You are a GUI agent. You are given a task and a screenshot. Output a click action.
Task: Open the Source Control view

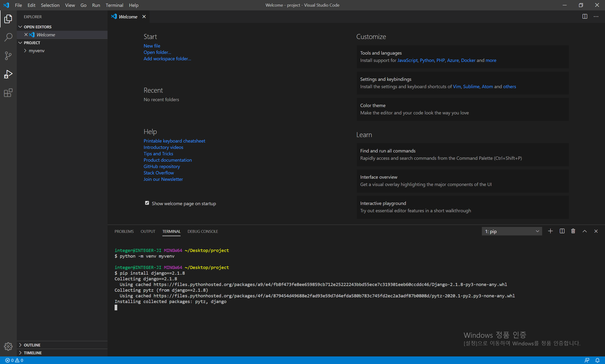point(8,56)
